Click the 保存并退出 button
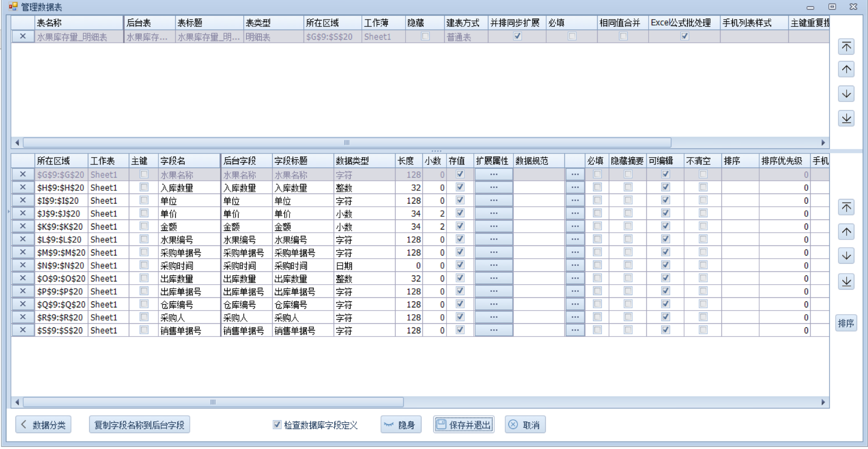The width and height of the screenshot is (868, 449). (x=463, y=425)
